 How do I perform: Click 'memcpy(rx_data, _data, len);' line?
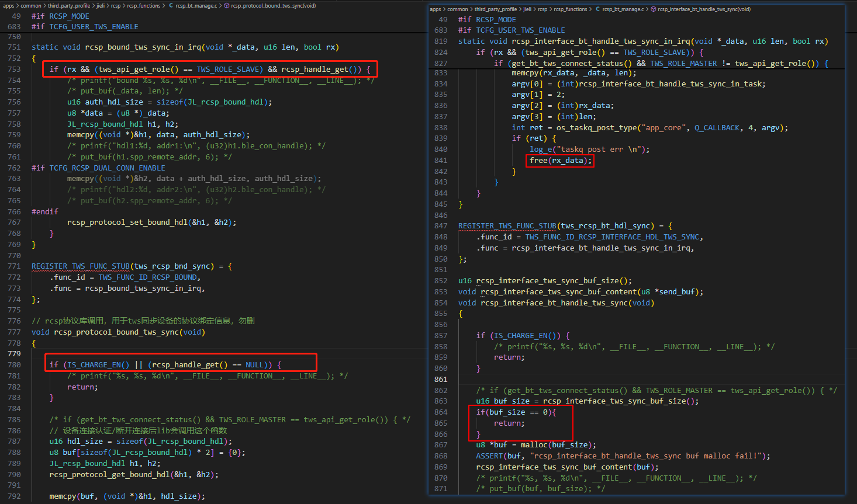tap(574, 72)
